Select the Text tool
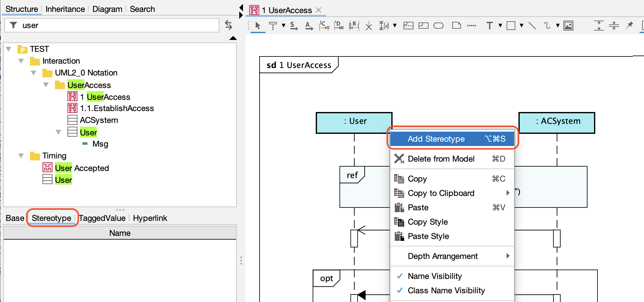The height and width of the screenshot is (302, 644). point(490,26)
